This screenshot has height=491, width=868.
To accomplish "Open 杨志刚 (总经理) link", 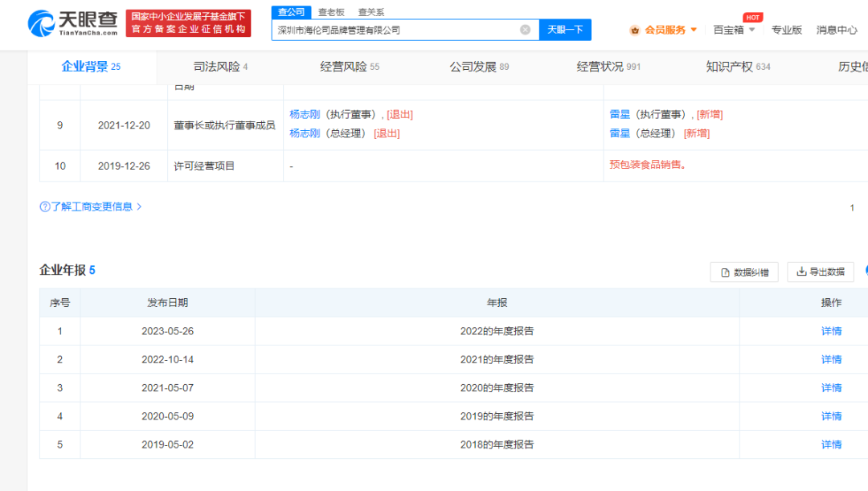I will tap(305, 133).
